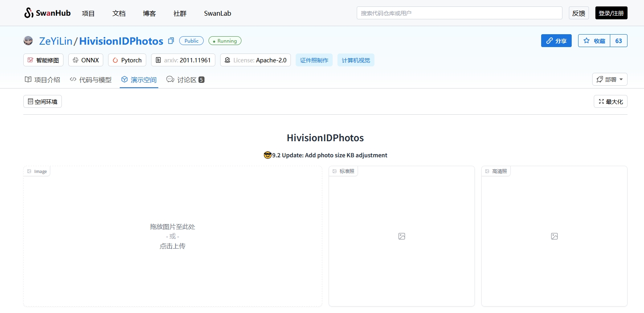
Task: Select the 计算机视觉 tag
Action: pyautogui.click(x=356, y=60)
